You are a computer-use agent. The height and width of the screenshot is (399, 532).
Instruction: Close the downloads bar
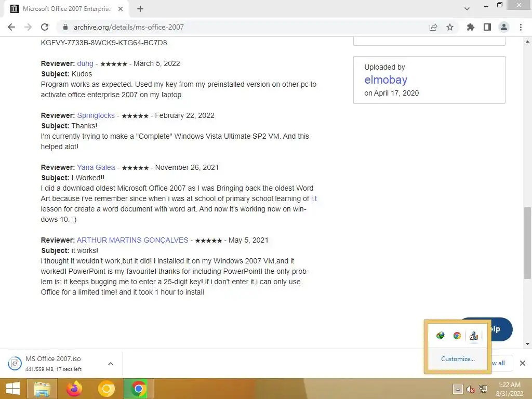click(x=523, y=363)
